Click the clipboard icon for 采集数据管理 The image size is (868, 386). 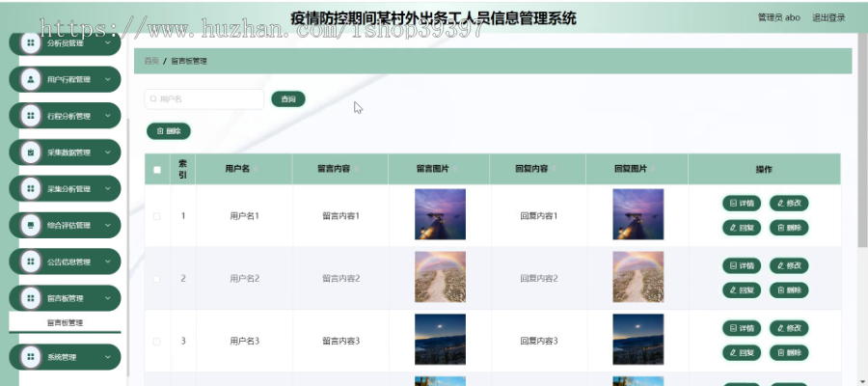point(31,152)
